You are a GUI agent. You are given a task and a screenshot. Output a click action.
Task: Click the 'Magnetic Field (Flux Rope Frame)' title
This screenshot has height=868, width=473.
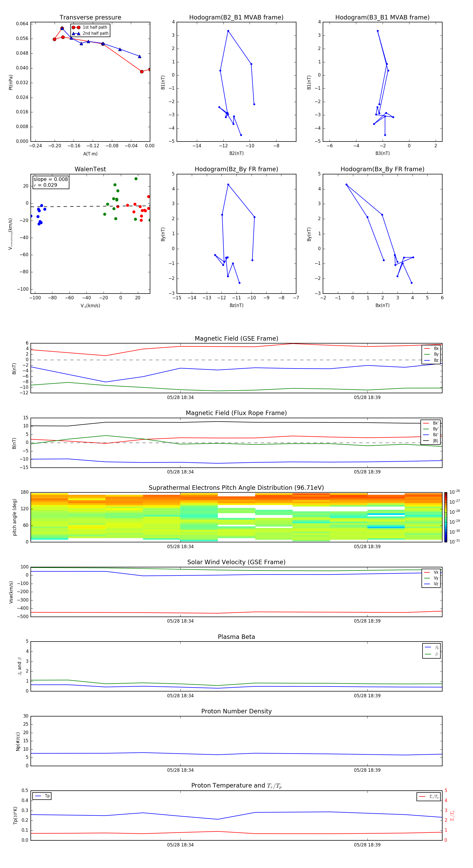pos(236,413)
